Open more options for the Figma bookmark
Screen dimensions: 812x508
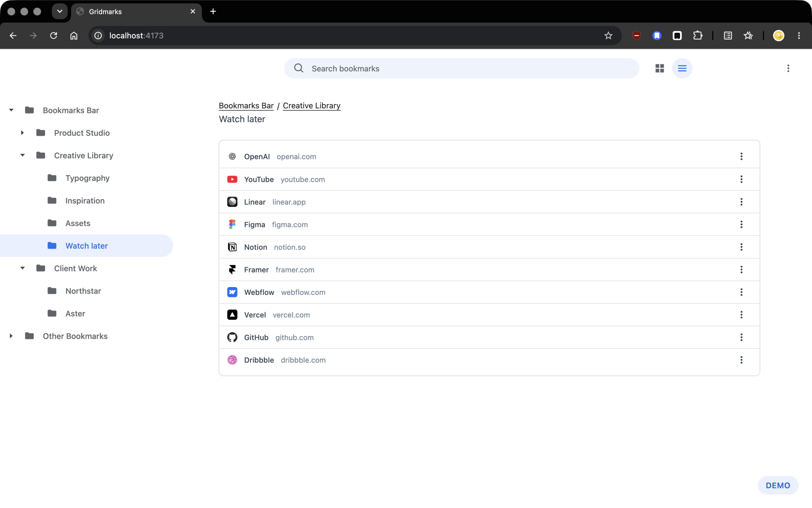point(741,224)
